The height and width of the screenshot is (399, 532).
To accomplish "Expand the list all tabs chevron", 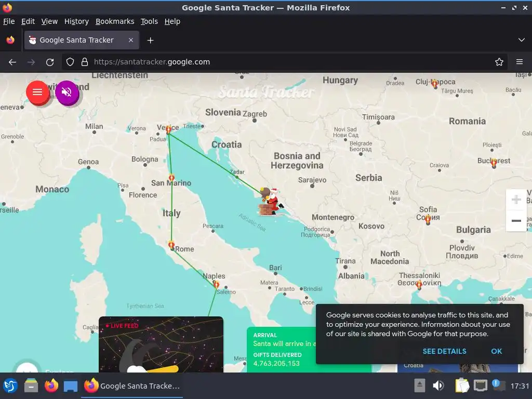I will pos(521,40).
